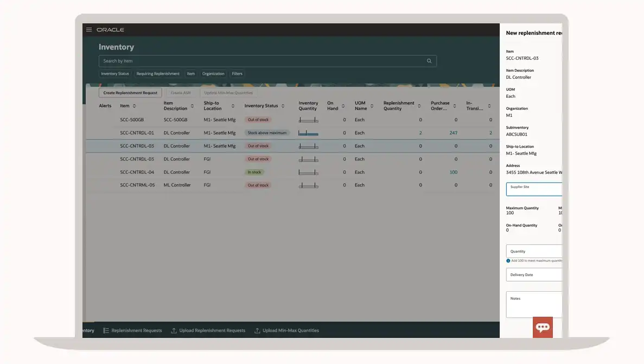Open the Filters chip options
Screen dimensions: 644x364
tap(237, 74)
